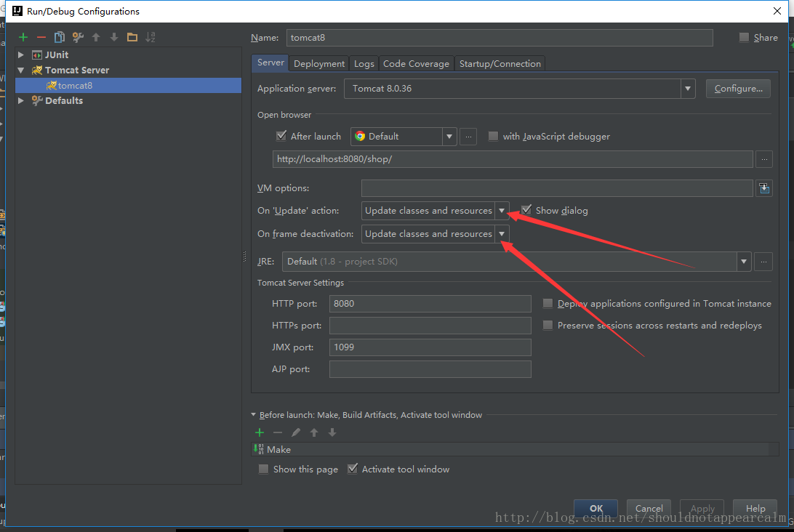Check Show this page option
Image resolution: width=794 pixels, height=532 pixels.
pyautogui.click(x=263, y=469)
